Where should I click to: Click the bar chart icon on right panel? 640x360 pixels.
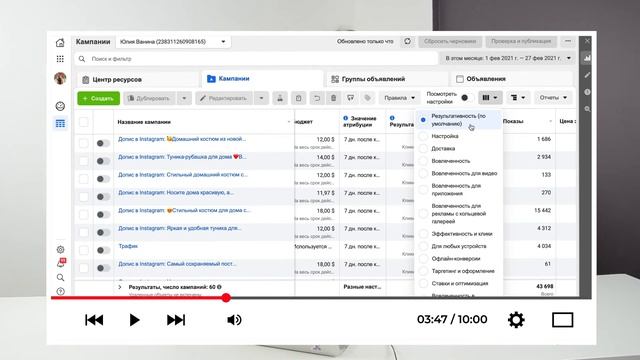pos(587,58)
